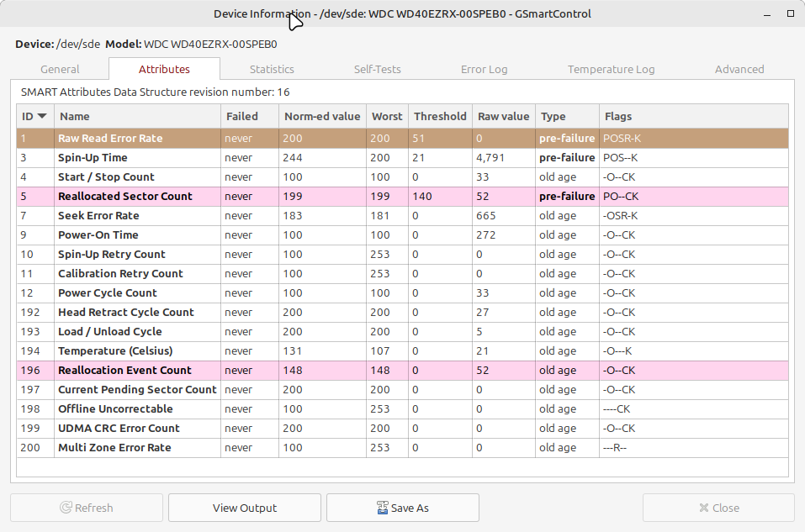Close the Device Information dialog
This screenshot has width=805, height=532.
pos(718,508)
